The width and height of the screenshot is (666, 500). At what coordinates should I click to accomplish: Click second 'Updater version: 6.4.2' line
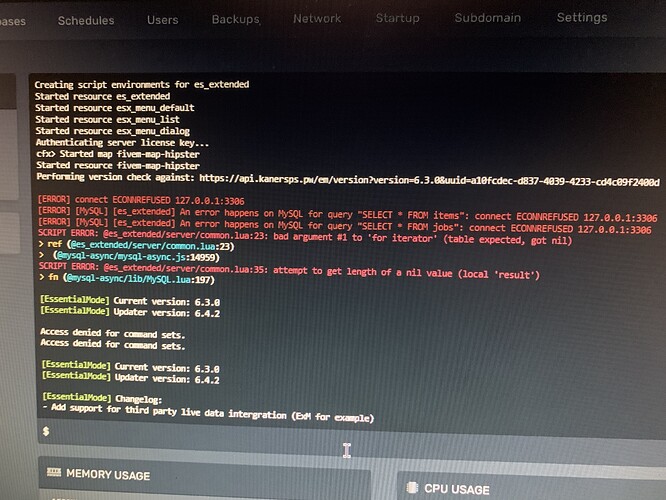pos(130,377)
